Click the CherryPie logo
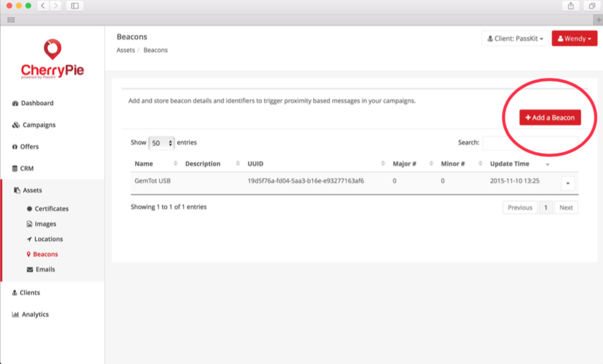This screenshot has width=603, height=364. coord(52,59)
